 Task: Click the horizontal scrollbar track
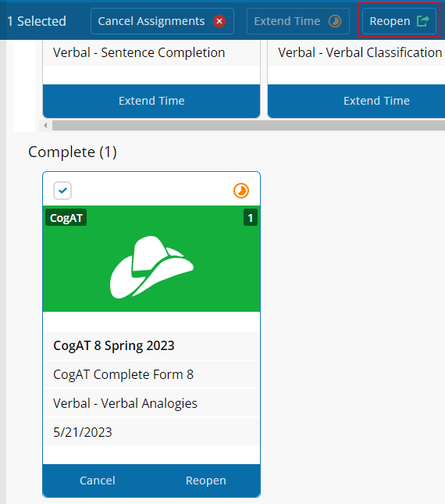pos(248,125)
